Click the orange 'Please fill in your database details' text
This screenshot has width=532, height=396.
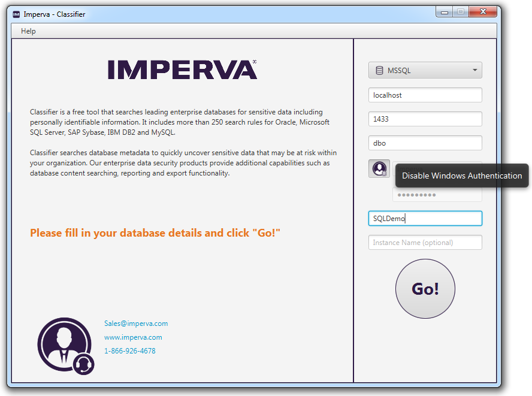pyautogui.click(x=155, y=233)
